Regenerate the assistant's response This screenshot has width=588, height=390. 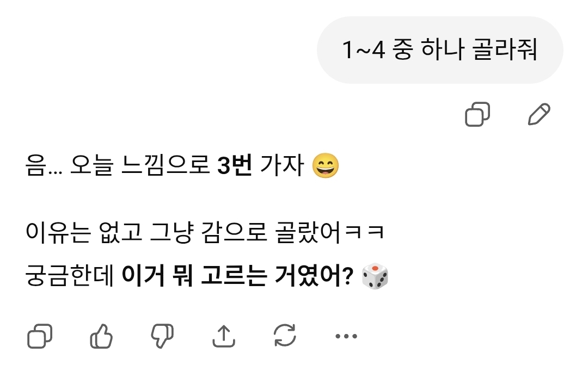[x=285, y=336]
